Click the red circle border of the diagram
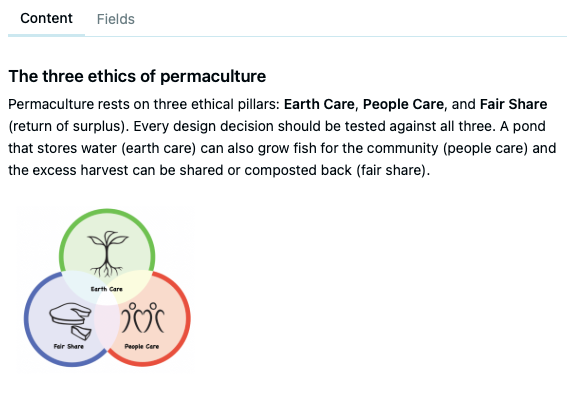 pyautogui.click(x=188, y=318)
